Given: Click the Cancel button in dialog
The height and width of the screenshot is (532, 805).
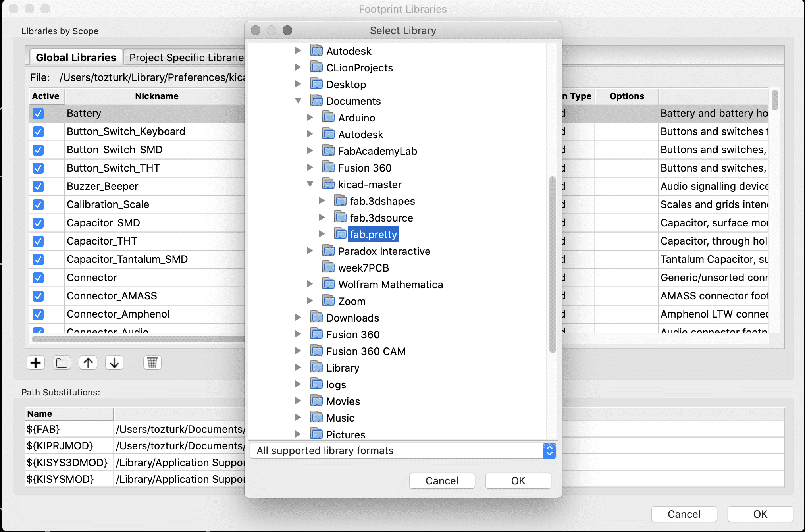Looking at the screenshot, I should coord(442,481).
